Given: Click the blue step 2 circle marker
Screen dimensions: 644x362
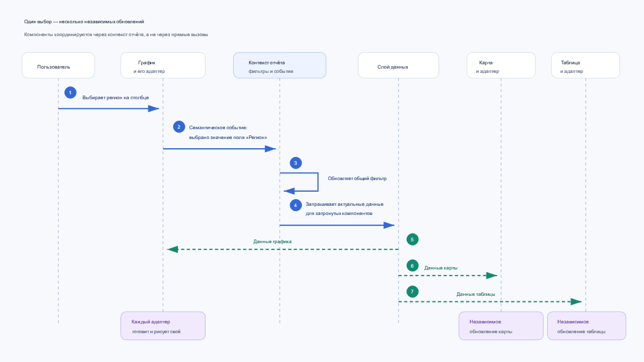Looking at the screenshot, I should click(178, 127).
